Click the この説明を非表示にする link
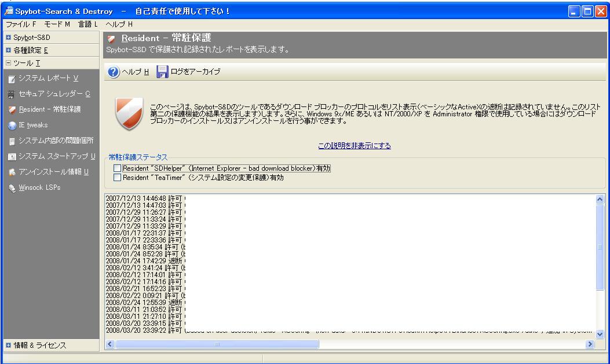The image size is (610, 364). 355,146
